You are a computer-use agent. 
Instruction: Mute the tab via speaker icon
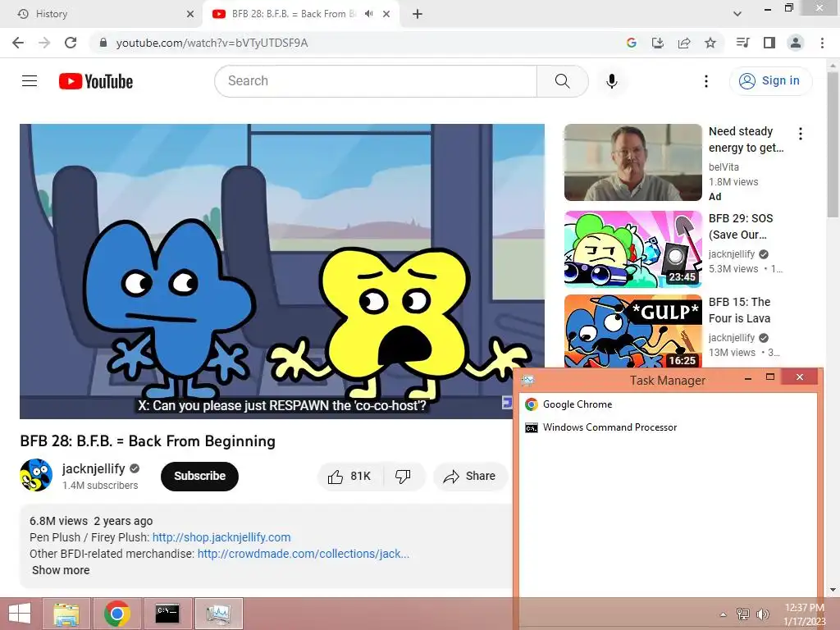pos(368,14)
